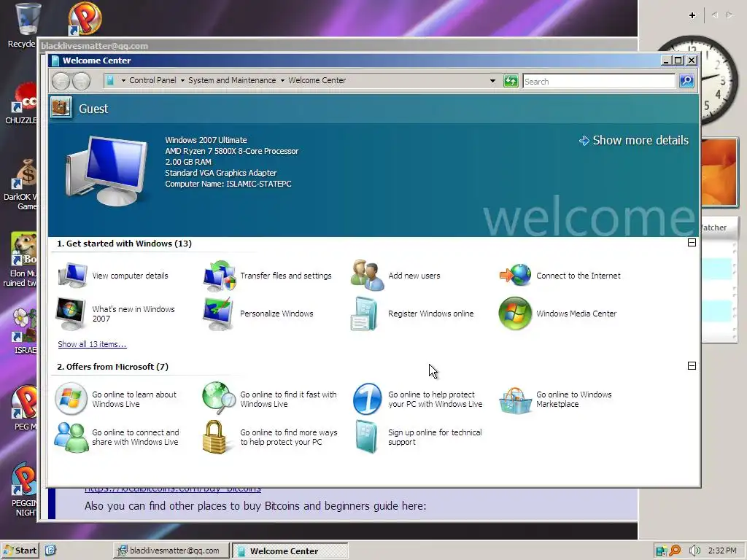Click Show more details link
Image resolution: width=747 pixels, height=560 pixels.
point(634,141)
